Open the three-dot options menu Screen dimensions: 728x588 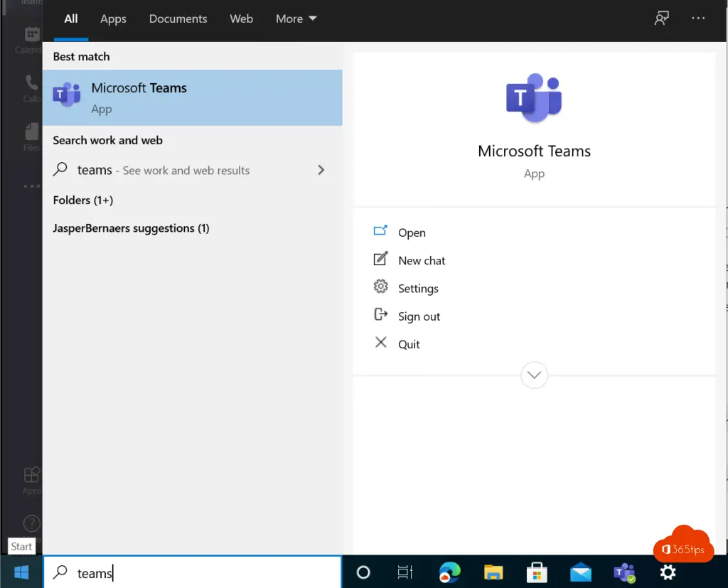pos(698,19)
